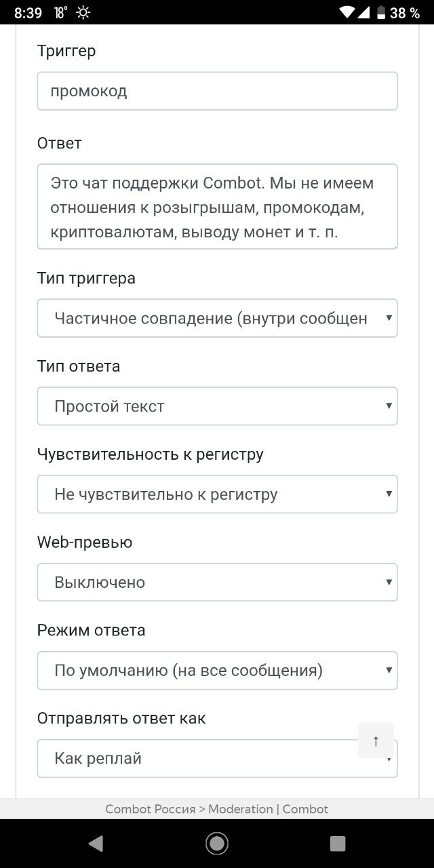Tap the clock time in status bar
This screenshot has width=434, height=868.
pos(28,12)
